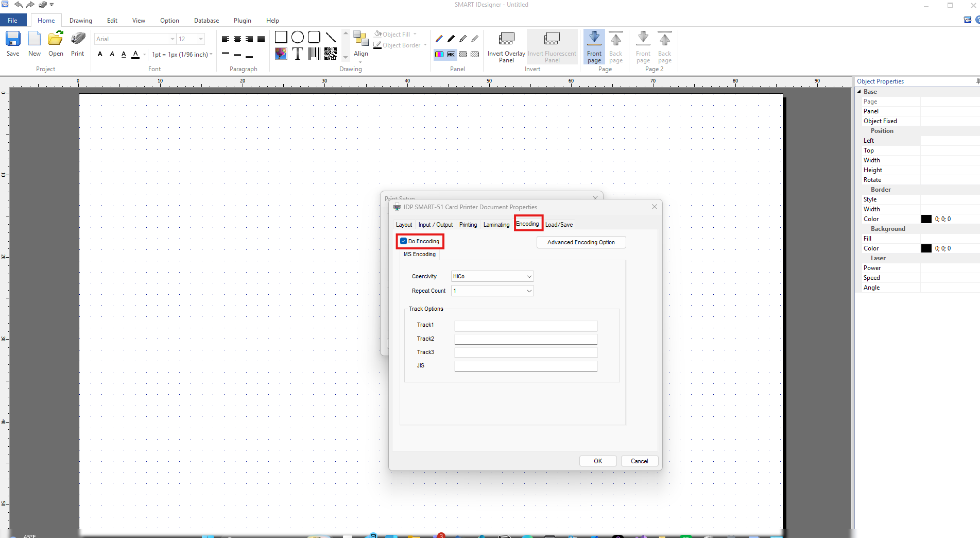Align text to vertical middle
The width and height of the screenshot is (980, 538).
pos(237,54)
